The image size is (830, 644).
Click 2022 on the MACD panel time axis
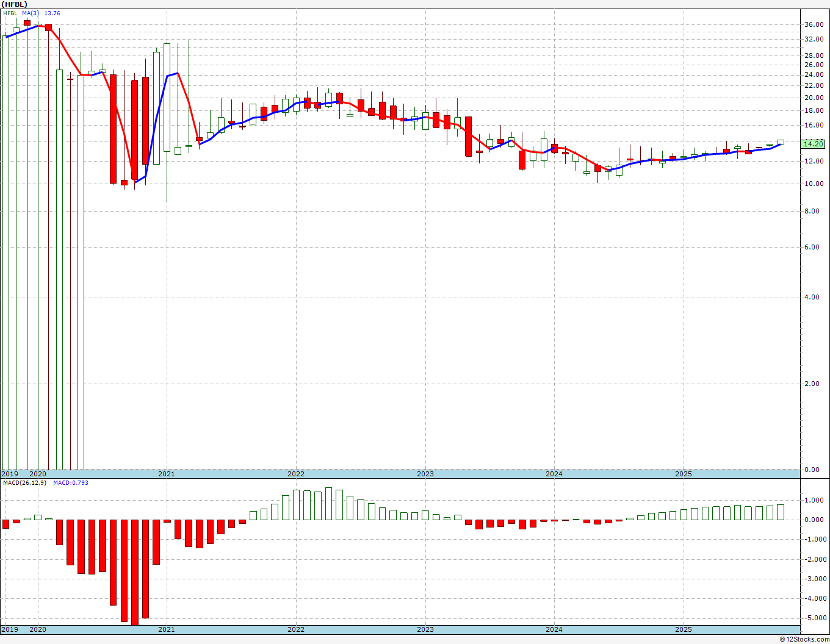(x=296, y=629)
